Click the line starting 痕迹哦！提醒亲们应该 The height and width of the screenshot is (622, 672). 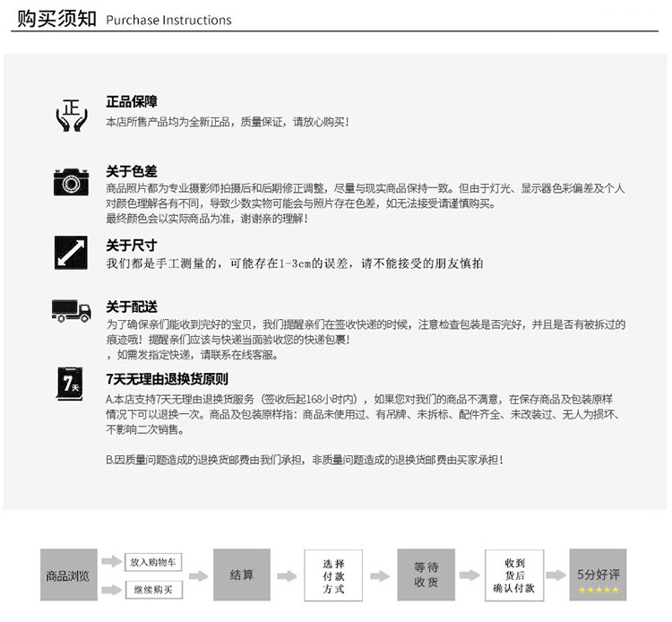[x=228, y=340]
